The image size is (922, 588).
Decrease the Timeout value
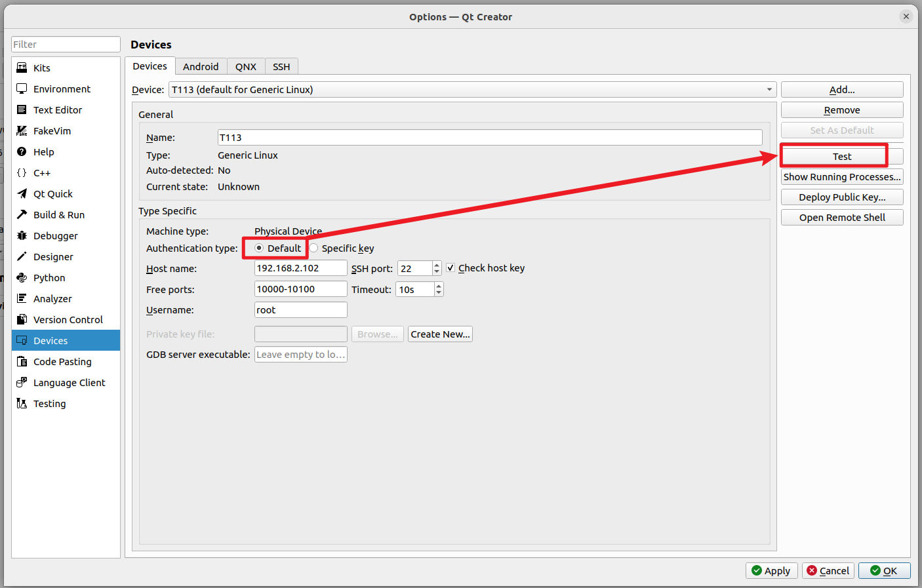(439, 292)
